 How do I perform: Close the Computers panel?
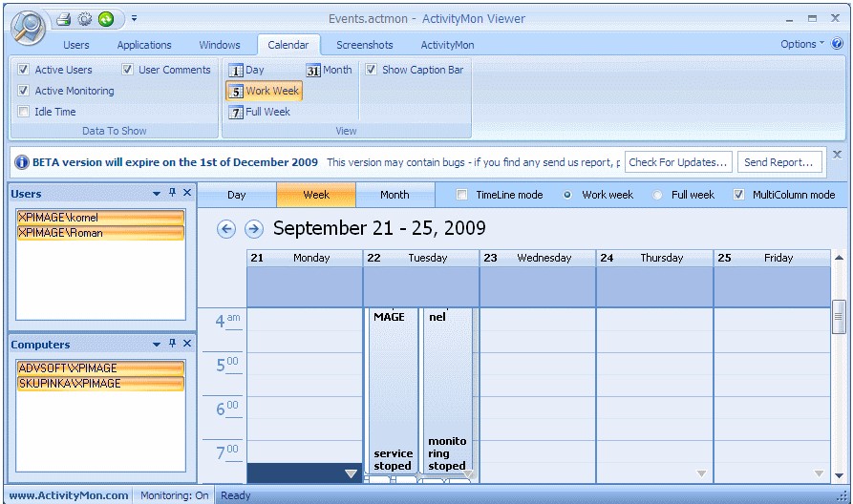[187, 343]
